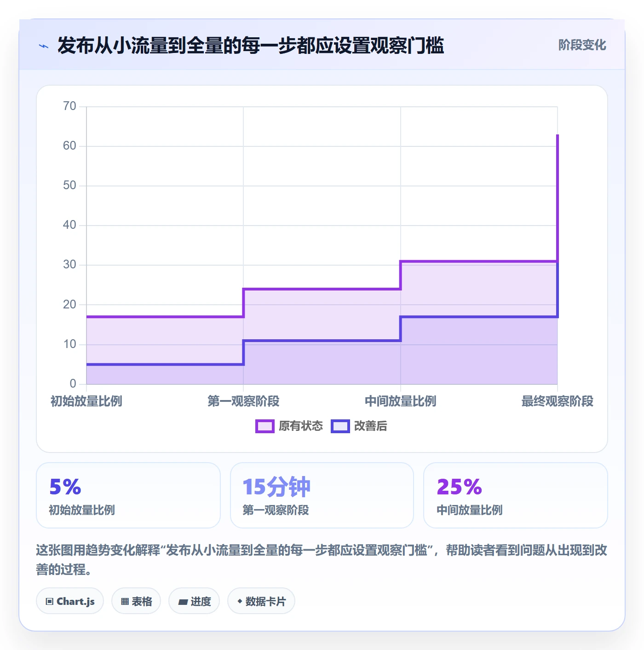Open the 5% 初始放量比例 data card

128,495
